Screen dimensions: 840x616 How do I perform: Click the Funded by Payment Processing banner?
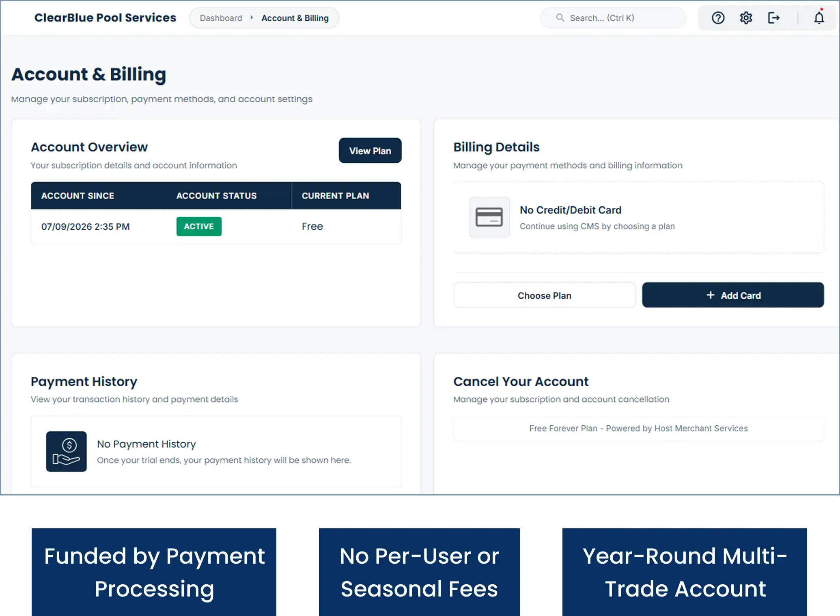154,572
